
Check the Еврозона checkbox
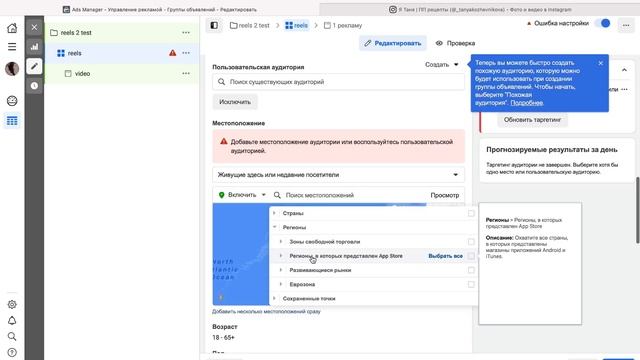tap(471, 284)
